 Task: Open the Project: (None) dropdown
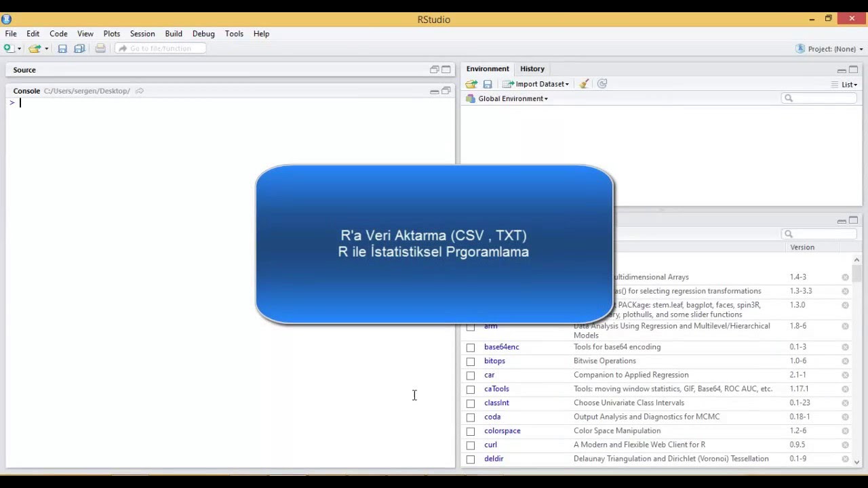tap(829, 49)
